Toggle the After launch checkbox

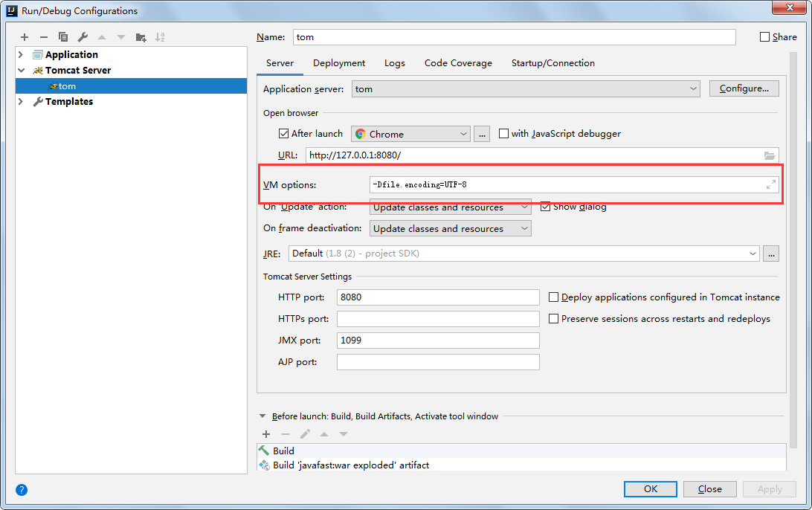click(x=283, y=134)
